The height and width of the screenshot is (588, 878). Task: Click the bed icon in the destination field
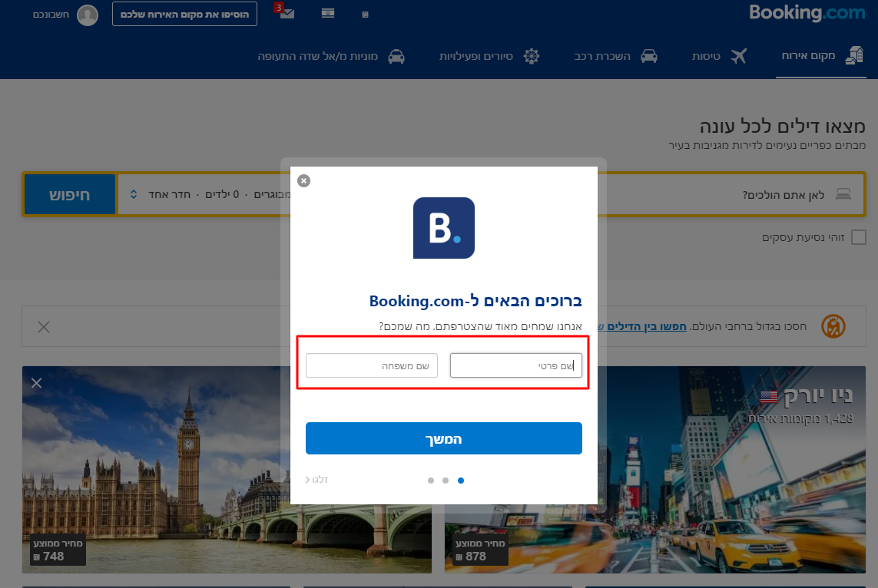(843, 194)
